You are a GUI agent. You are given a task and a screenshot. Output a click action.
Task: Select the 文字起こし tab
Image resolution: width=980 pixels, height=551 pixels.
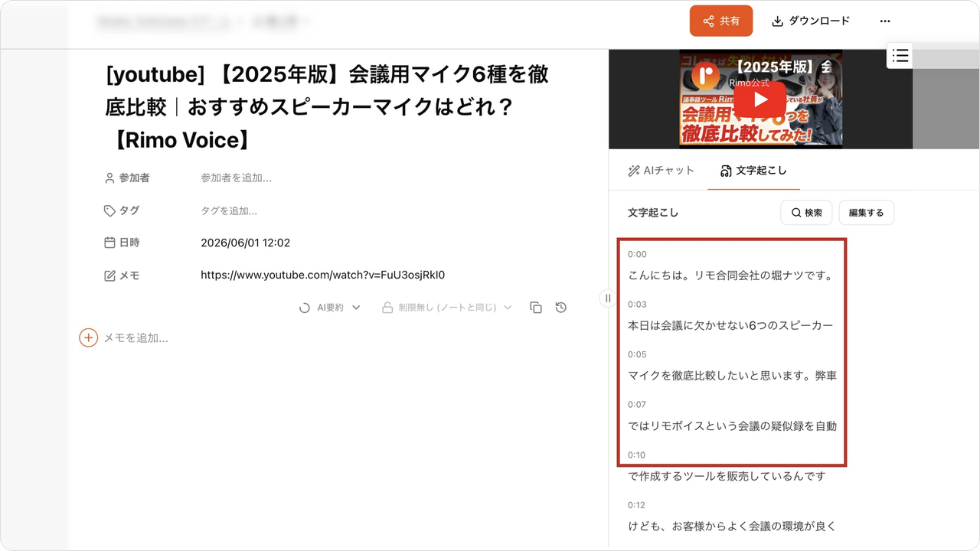(753, 171)
